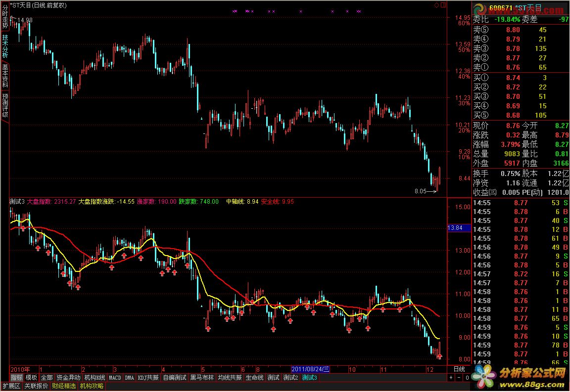This screenshot has height=392, width=570.
Task: Switch to 测试 indicator tab
Action: coord(273,378)
